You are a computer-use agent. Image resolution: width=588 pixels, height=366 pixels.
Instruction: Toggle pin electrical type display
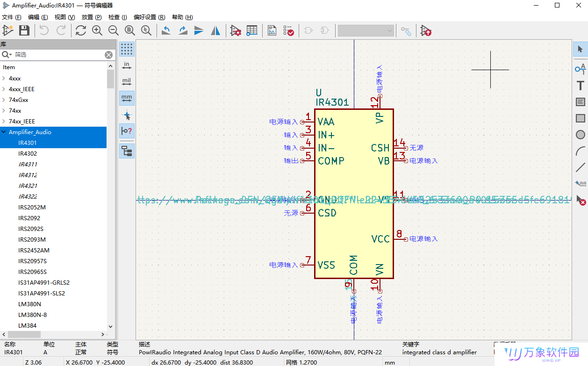point(127,131)
